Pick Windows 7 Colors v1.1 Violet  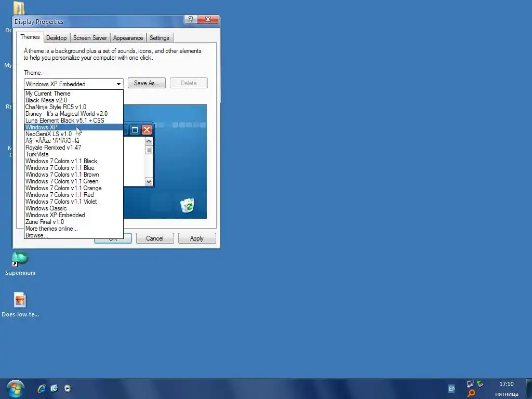(74, 202)
